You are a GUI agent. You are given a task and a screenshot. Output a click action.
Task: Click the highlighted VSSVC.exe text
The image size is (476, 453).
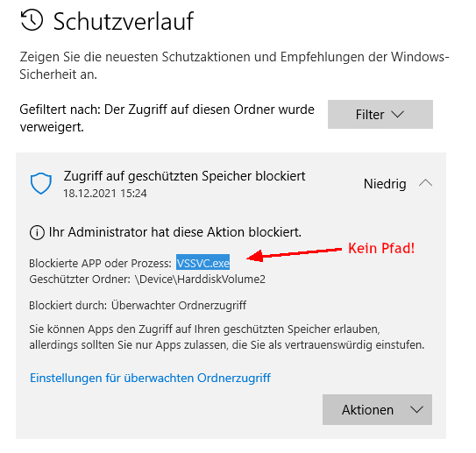(x=203, y=263)
